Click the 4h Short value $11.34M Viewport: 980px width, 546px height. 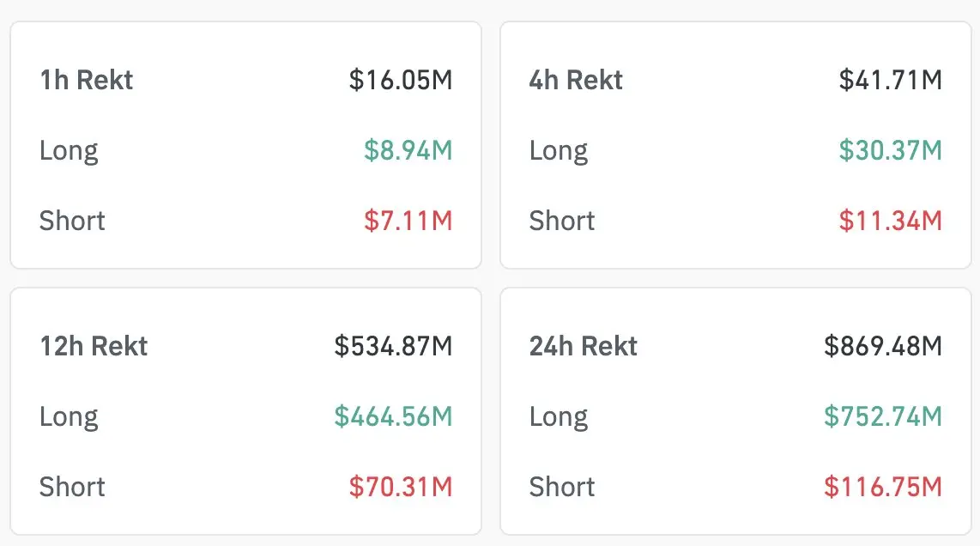pos(891,221)
